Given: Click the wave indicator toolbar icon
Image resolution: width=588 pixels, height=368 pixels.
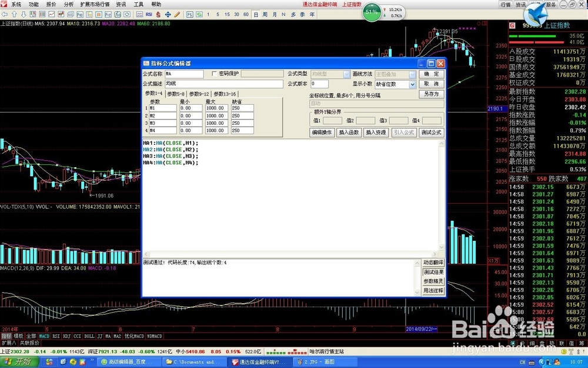Looking at the screenshot, I should (x=139, y=14).
